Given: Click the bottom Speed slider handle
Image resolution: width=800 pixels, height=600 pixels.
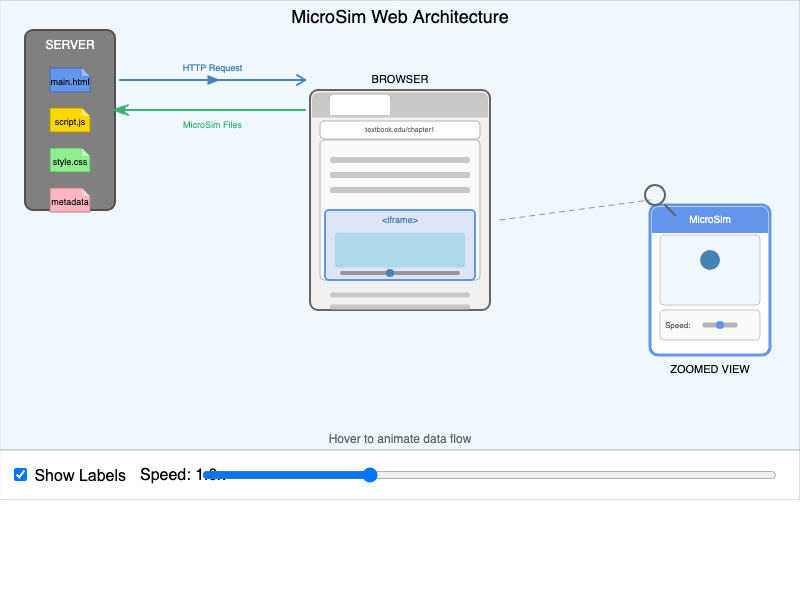Looking at the screenshot, I should (x=370, y=475).
